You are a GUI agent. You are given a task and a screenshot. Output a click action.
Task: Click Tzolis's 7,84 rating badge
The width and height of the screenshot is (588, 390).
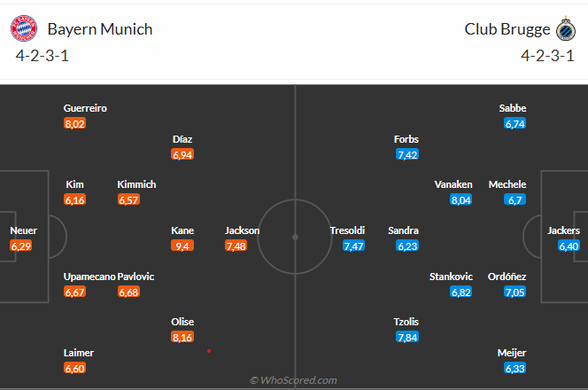tap(406, 337)
